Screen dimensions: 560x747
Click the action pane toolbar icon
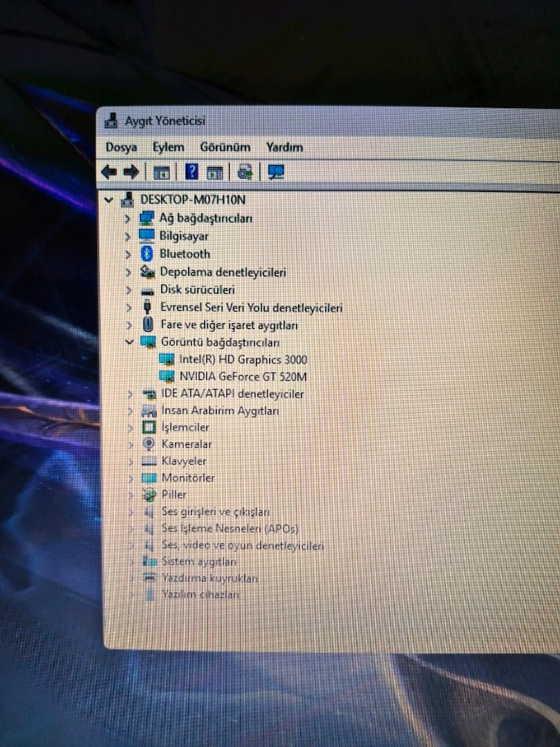coord(215,172)
